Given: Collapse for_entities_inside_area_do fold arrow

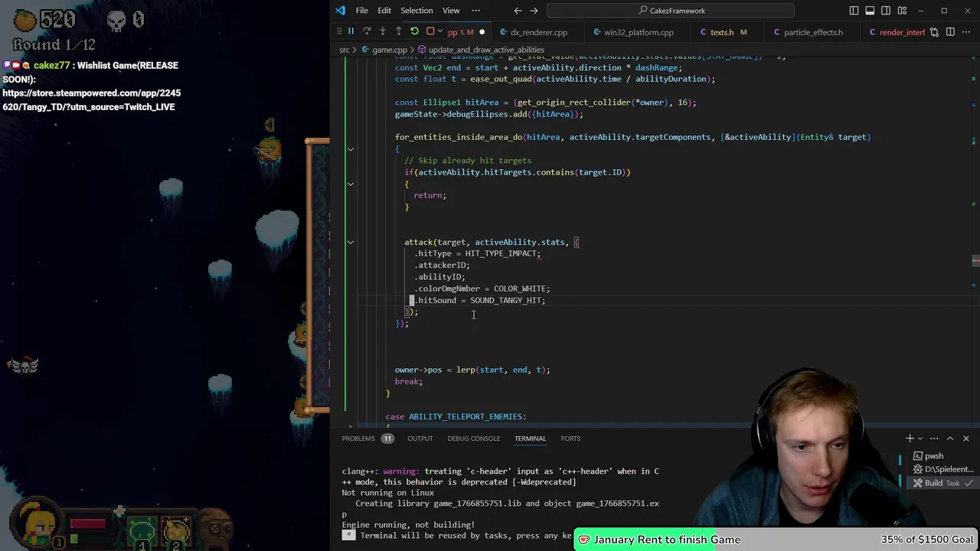Looking at the screenshot, I should click(x=351, y=149).
